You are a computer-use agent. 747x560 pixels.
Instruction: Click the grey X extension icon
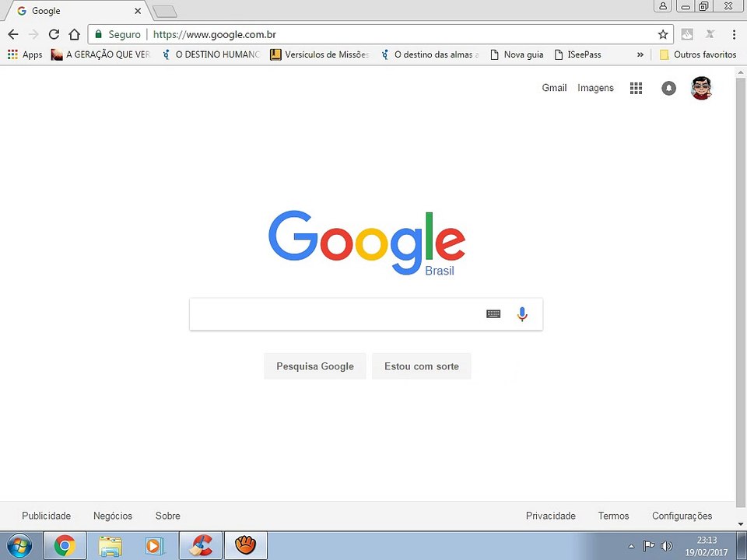coord(710,34)
